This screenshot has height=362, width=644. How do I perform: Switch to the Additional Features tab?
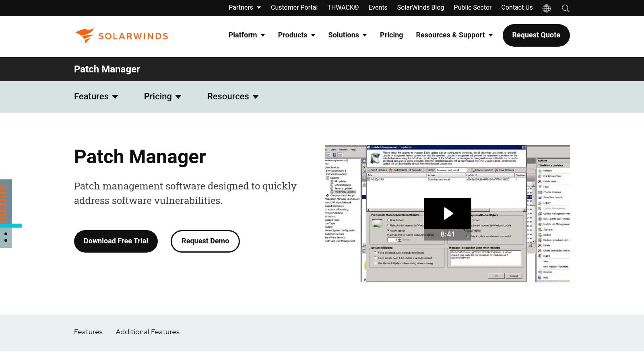coord(147,332)
